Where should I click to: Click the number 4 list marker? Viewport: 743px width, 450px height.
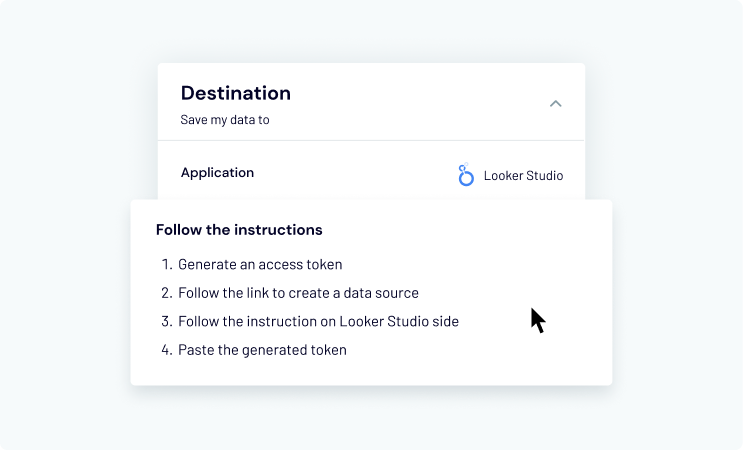coord(166,350)
